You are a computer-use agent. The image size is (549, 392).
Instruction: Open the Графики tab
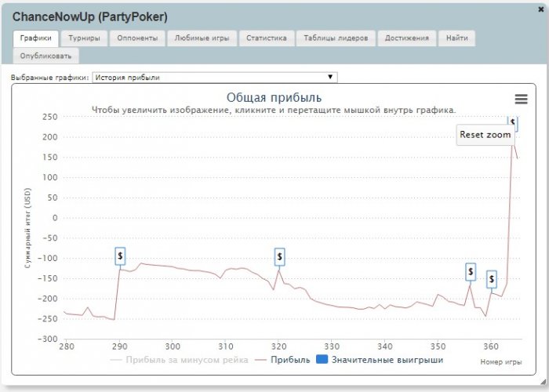point(36,38)
